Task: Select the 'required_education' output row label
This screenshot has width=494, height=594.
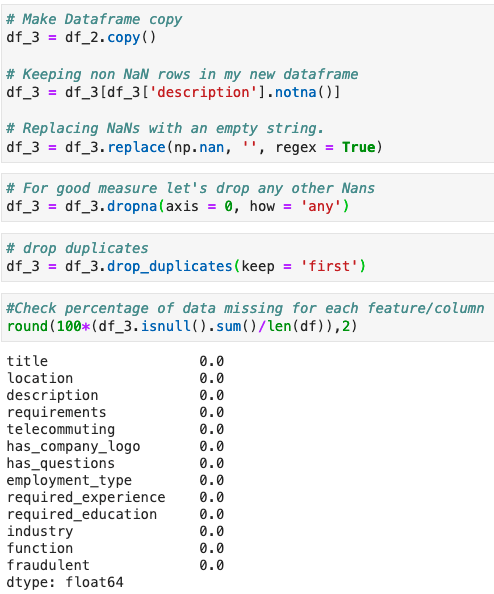Action: pos(82,514)
